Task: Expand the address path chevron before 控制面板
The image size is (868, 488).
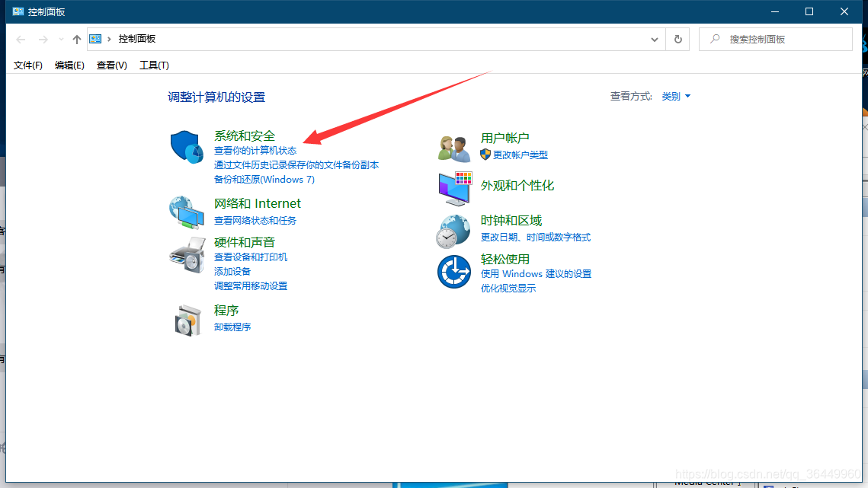Action: [109, 39]
